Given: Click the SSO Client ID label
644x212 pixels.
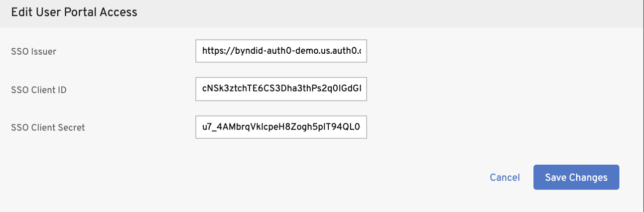Looking at the screenshot, I should tap(38, 90).
